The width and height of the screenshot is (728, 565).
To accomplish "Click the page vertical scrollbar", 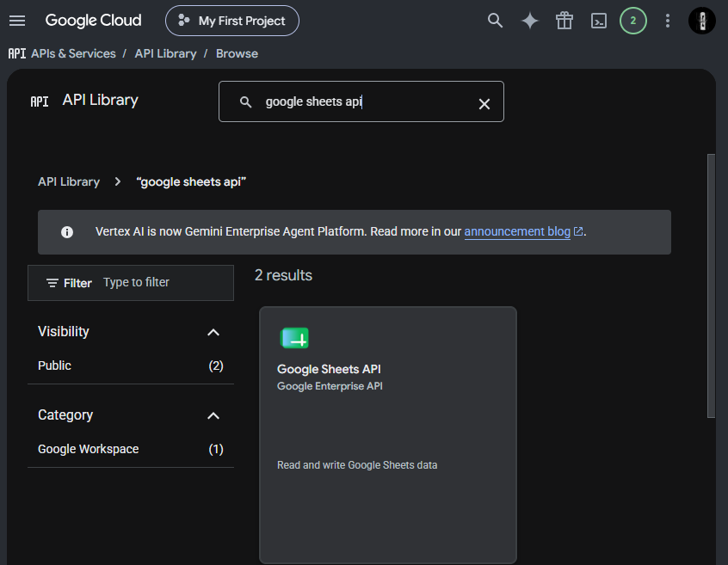I will tap(711, 286).
